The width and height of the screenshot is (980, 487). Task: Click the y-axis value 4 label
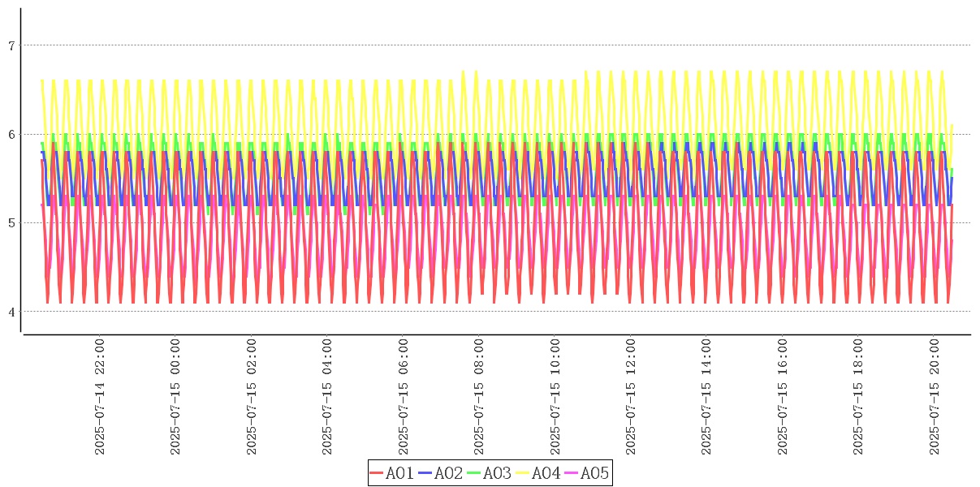[11, 312]
